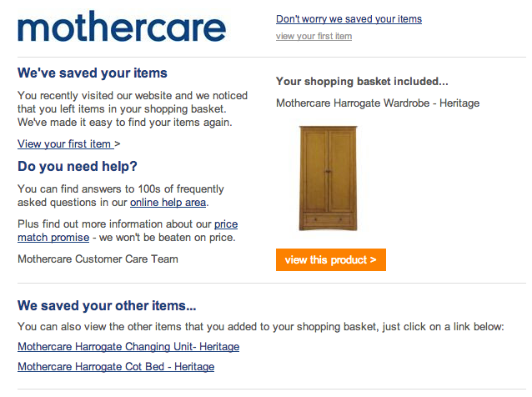Click the 'Mothercare Customer Care Team' signature
The width and height of the screenshot is (532, 397).
pyautogui.click(x=98, y=259)
